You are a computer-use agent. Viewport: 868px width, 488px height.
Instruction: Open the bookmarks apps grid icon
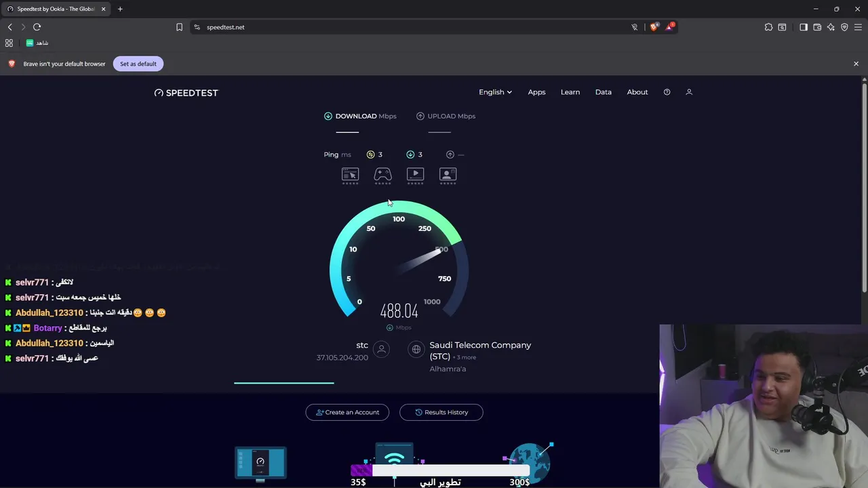tap(9, 43)
